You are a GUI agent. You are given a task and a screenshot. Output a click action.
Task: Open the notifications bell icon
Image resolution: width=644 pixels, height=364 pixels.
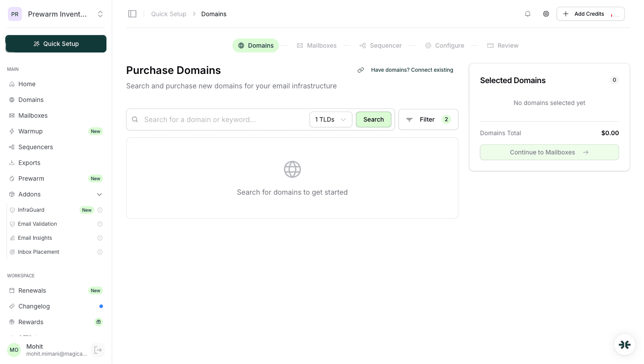527,14
